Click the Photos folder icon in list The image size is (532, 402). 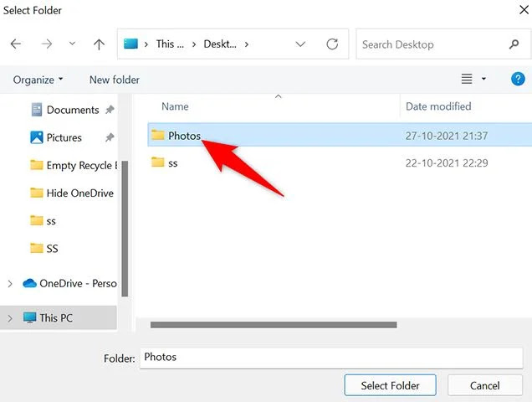pyautogui.click(x=158, y=135)
